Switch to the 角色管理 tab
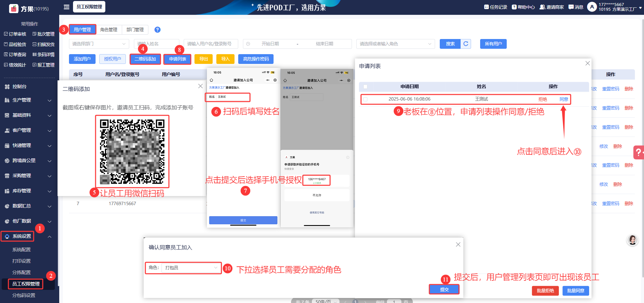This screenshot has width=644, height=303. (x=109, y=30)
